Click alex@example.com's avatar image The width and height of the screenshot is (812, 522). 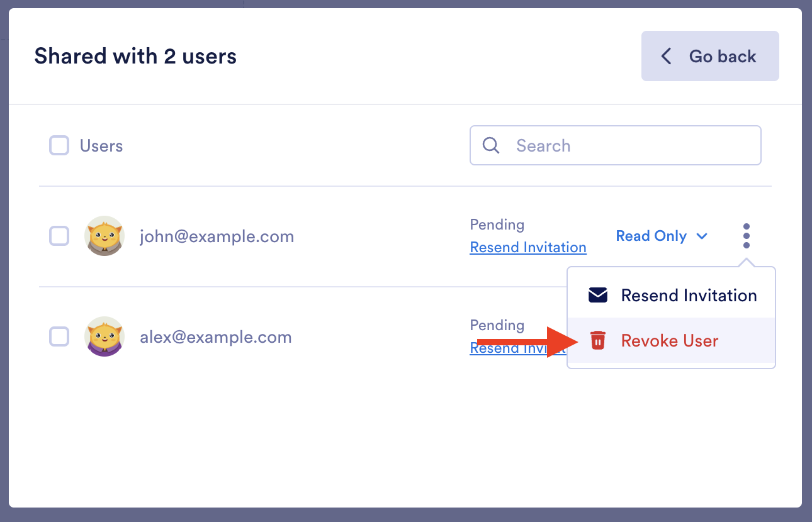point(104,336)
